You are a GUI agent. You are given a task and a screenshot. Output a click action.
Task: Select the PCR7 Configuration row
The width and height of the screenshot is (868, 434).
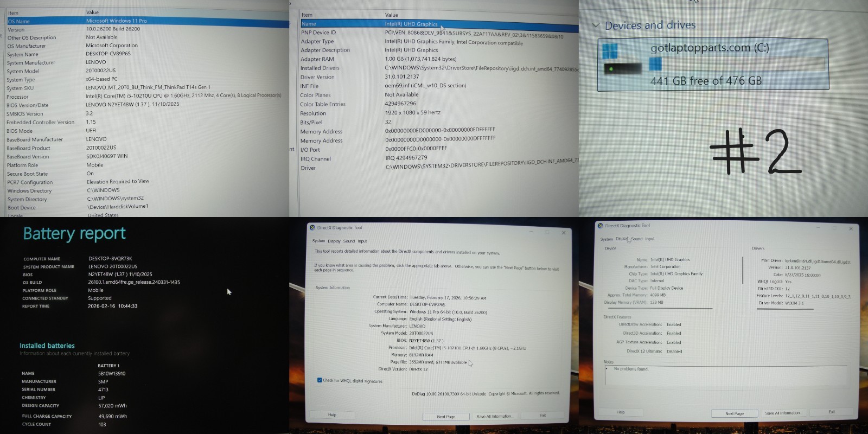tap(148, 182)
